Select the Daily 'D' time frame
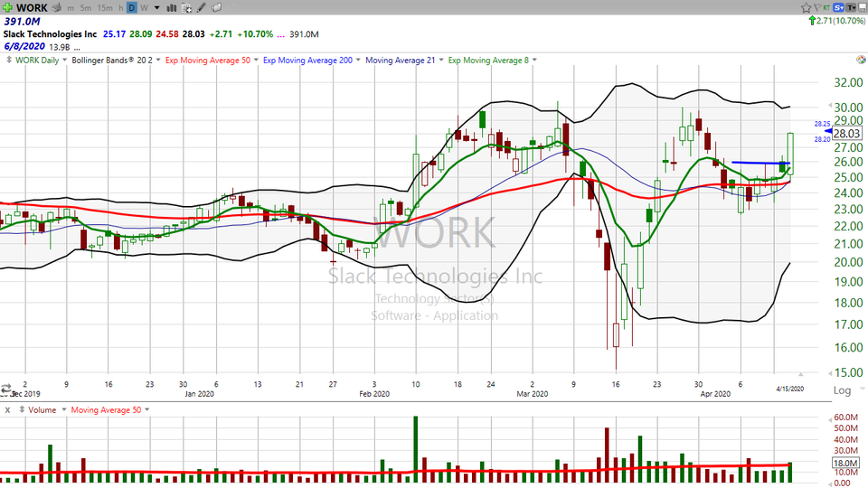This screenshot has height=488, width=868. [x=132, y=8]
